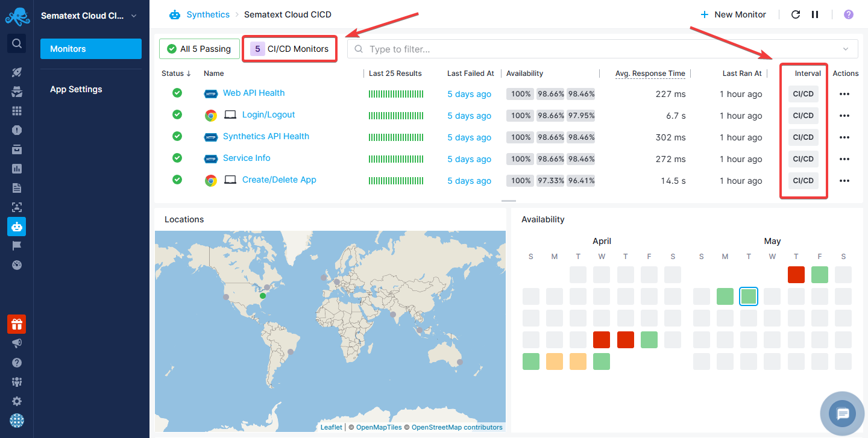
Task: Click the Avg. Response Time column header
Action: (x=650, y=74)
